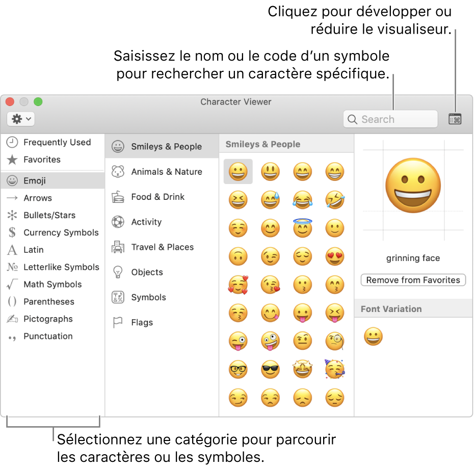Image resolution: width=476 pixels, height=468 pixels.
Task: Pick the Font Variation smiley
Action: (x=373, y=336)
